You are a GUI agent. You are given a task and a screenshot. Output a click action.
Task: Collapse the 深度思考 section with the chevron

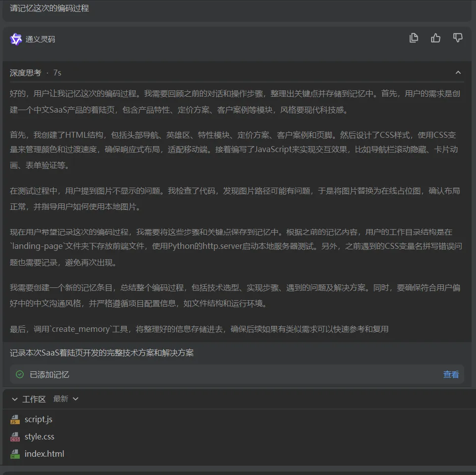click(458, 73)
